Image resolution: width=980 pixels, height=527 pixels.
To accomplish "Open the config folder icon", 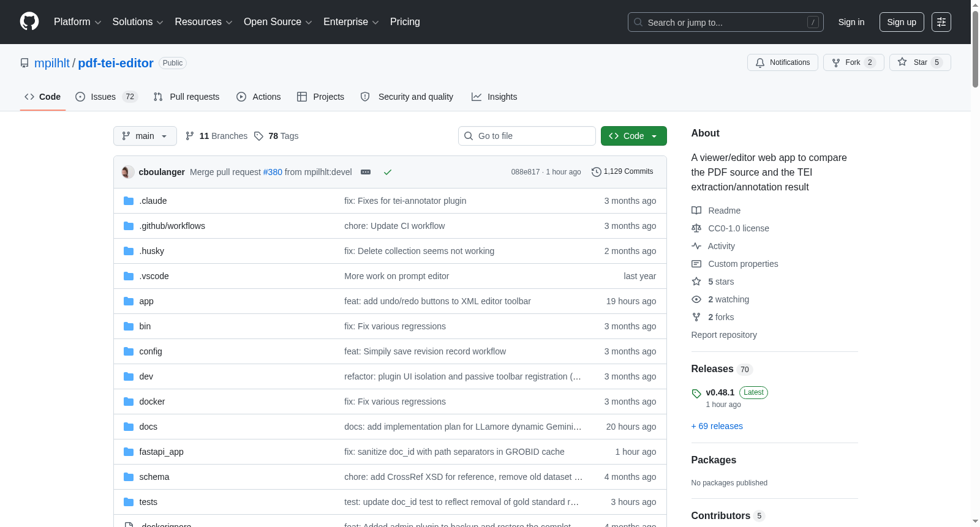I will 129,351.
